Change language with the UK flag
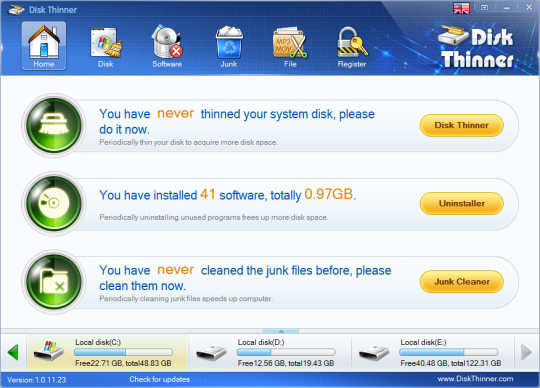Screen dimensions: 540x388 [461, 8]
